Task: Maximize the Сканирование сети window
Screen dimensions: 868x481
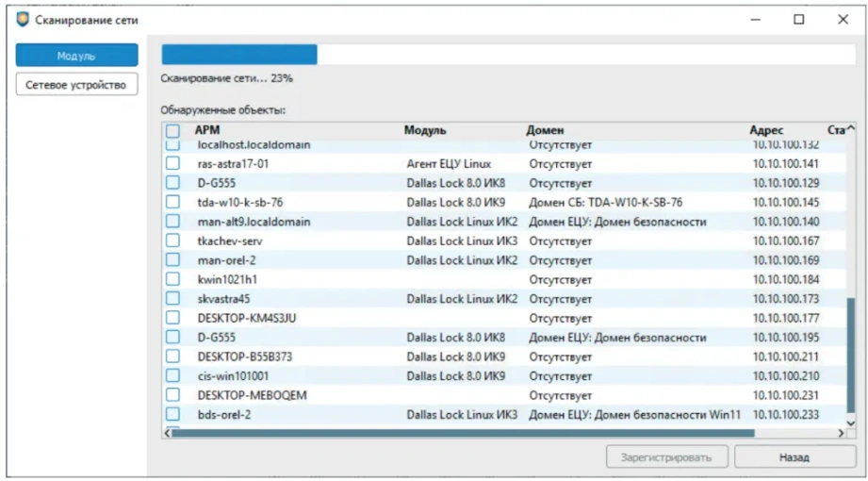Action: tap(799, 20)
